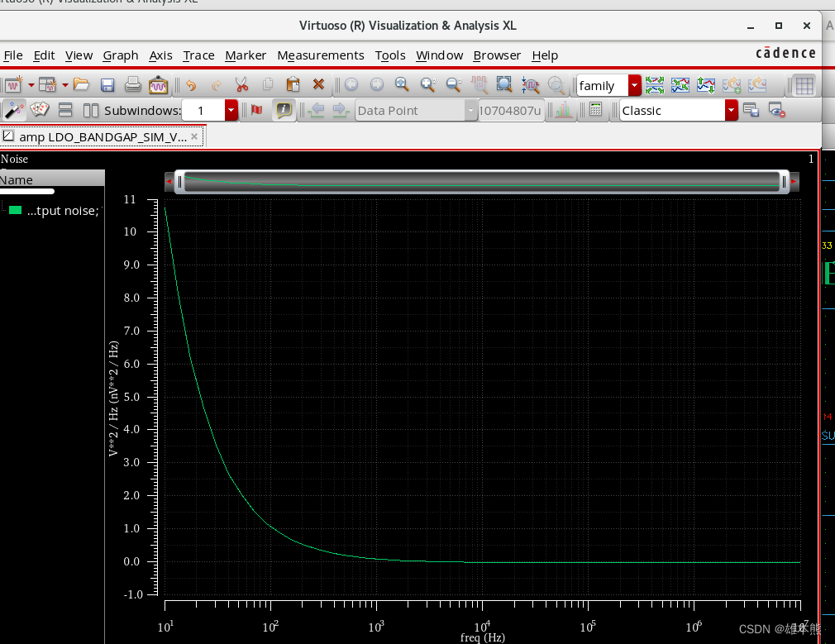Image resolution: width=835 pixels, height=644 pixels.
Task: Open the new graph window icon
Action: pyautogui.click(x=12, y=84)
